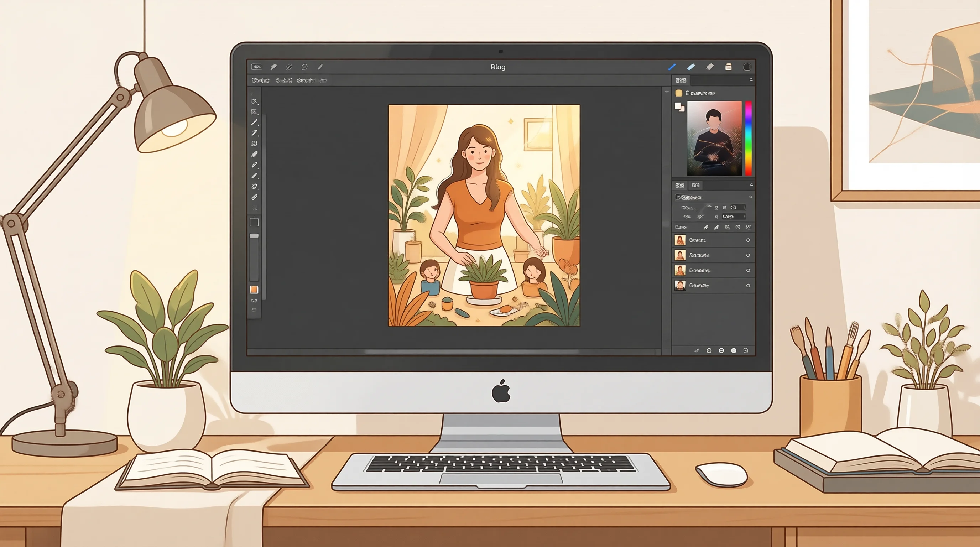Select the rounded-square stamp tool, fifth in left strip
This screenshot has width=980, height=547.
tap(255, 144)
